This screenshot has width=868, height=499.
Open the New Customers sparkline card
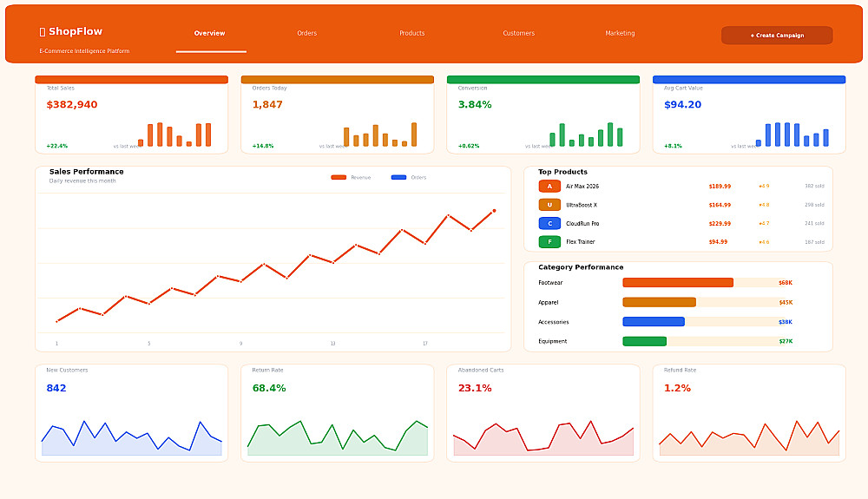pos(131,413)
